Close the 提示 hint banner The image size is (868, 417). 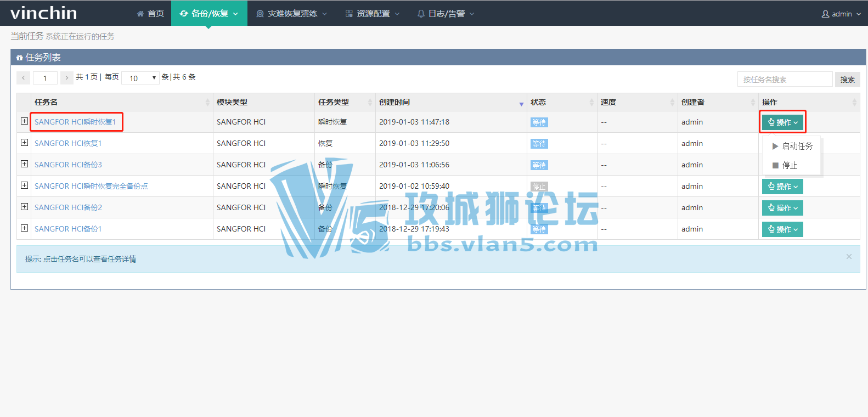[x=849, y=256]
